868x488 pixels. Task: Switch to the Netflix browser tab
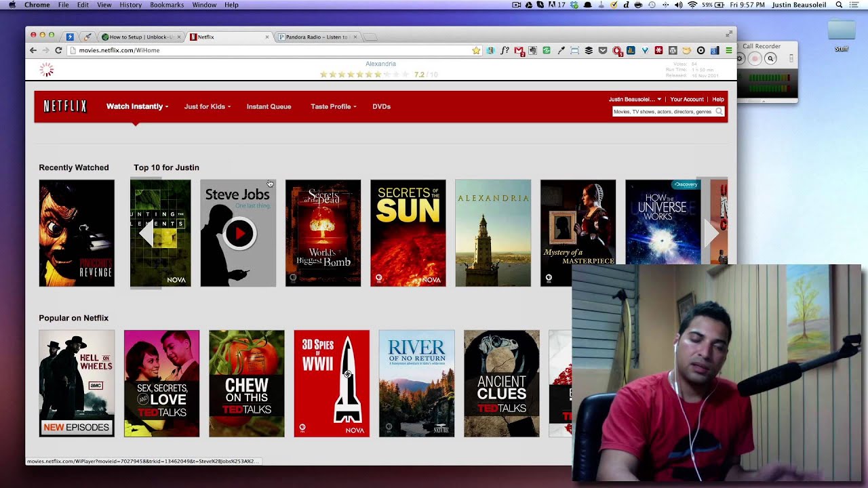pyautogui.click(x=229, y=37)
